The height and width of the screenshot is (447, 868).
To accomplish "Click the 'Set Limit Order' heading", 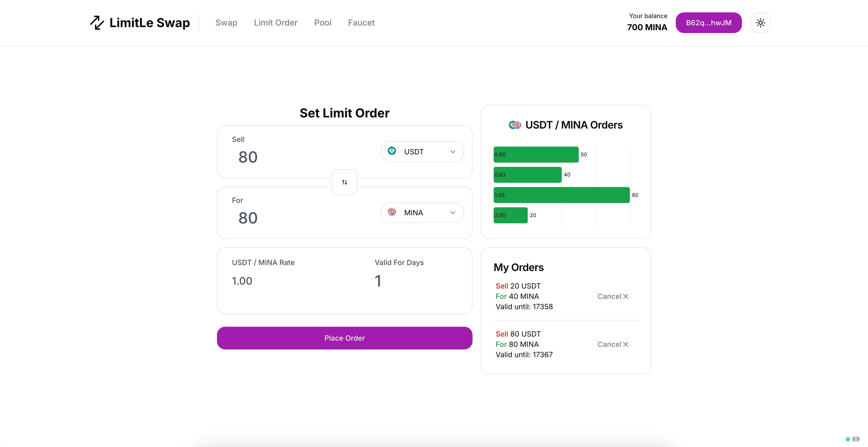I will click(x=344, y=113).
